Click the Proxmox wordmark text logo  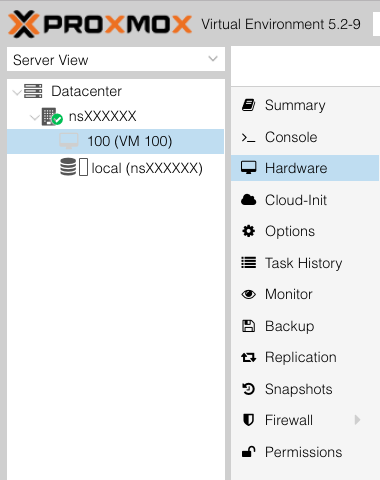(117, 24)
